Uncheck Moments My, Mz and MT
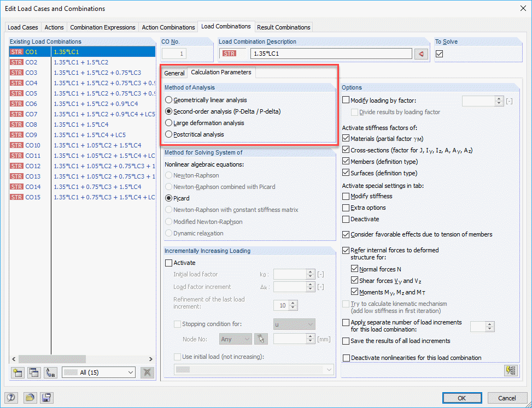The image size is (532, 408). 354,292
